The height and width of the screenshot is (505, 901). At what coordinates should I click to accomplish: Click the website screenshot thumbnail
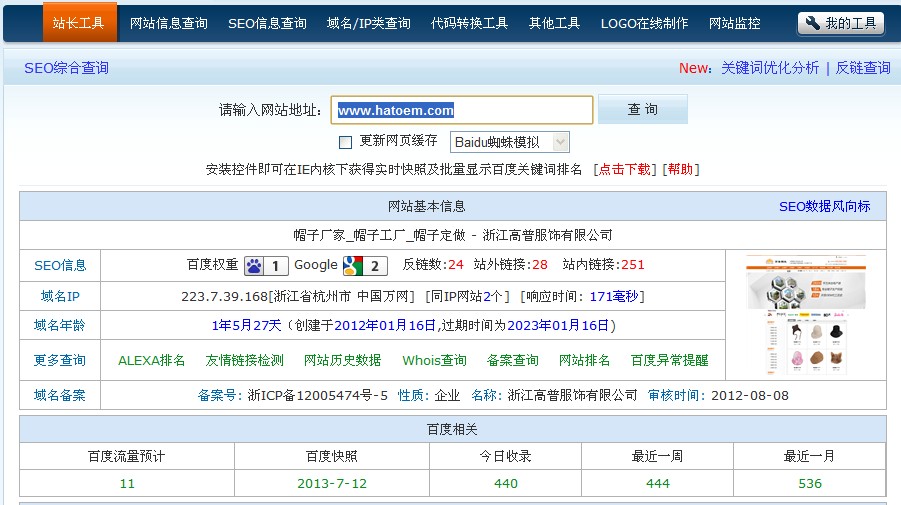(x=806, y=315)
